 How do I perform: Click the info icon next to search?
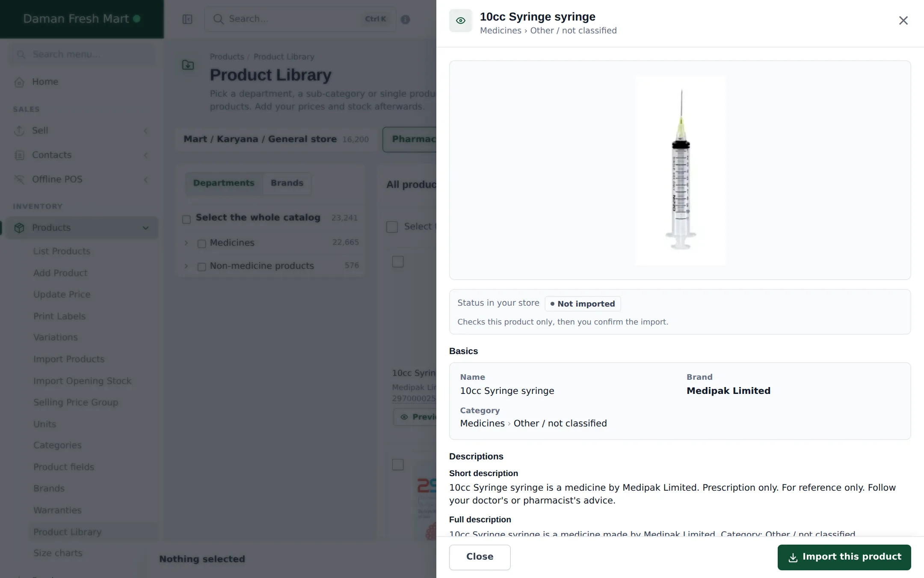coord(405,20)
